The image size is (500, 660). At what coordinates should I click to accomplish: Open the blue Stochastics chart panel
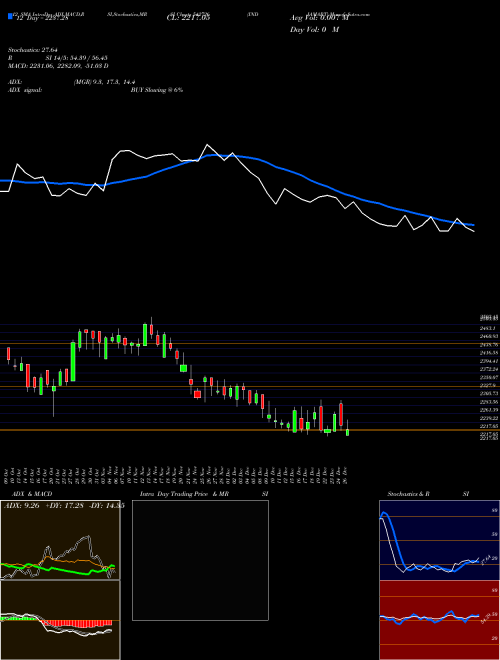439,540
